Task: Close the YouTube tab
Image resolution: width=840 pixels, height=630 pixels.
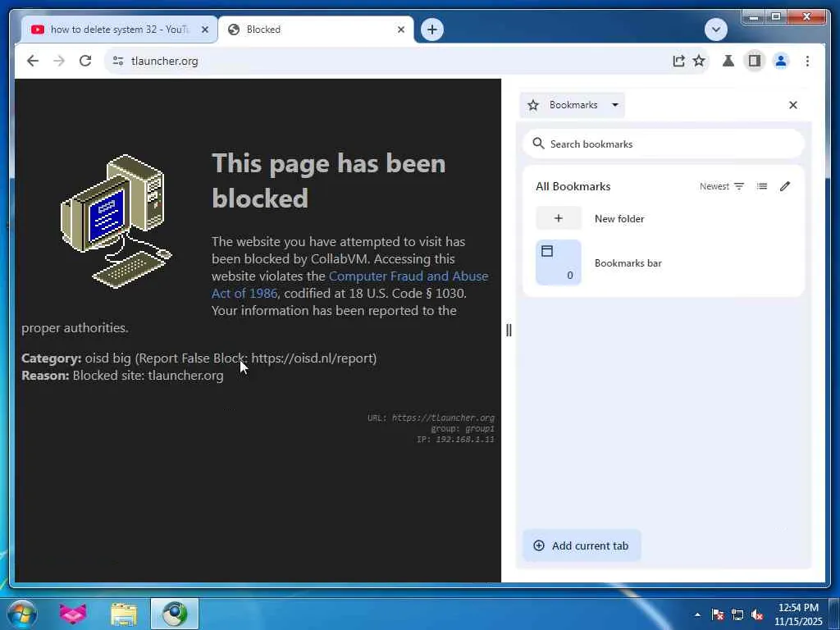Action: coord(204,30)
